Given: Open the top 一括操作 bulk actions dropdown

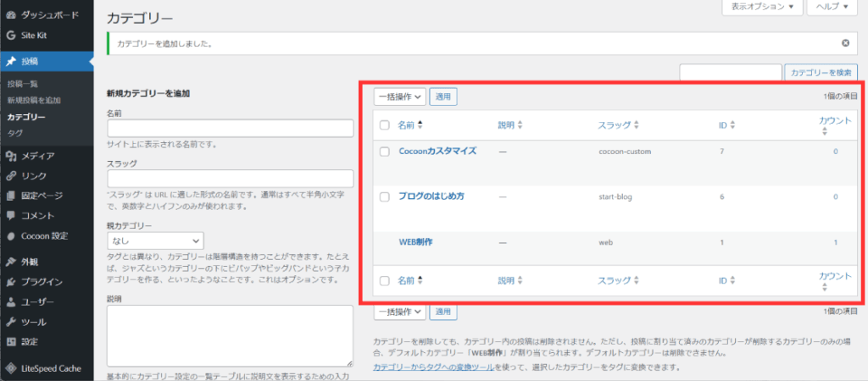Looking at the screenshot, I should point(399,97).
